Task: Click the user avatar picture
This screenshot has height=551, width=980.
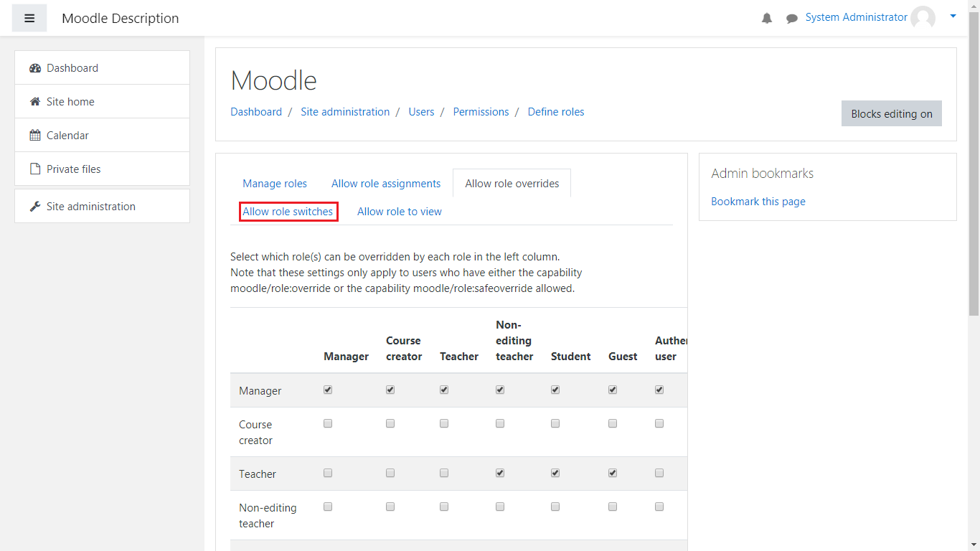Action: 923,18
